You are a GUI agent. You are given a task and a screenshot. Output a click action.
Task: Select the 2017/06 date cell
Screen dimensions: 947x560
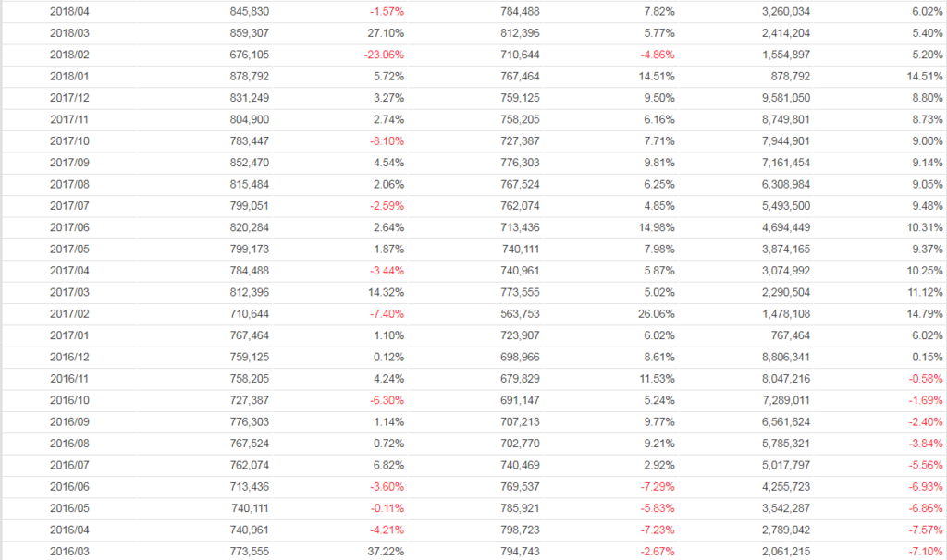68,226
